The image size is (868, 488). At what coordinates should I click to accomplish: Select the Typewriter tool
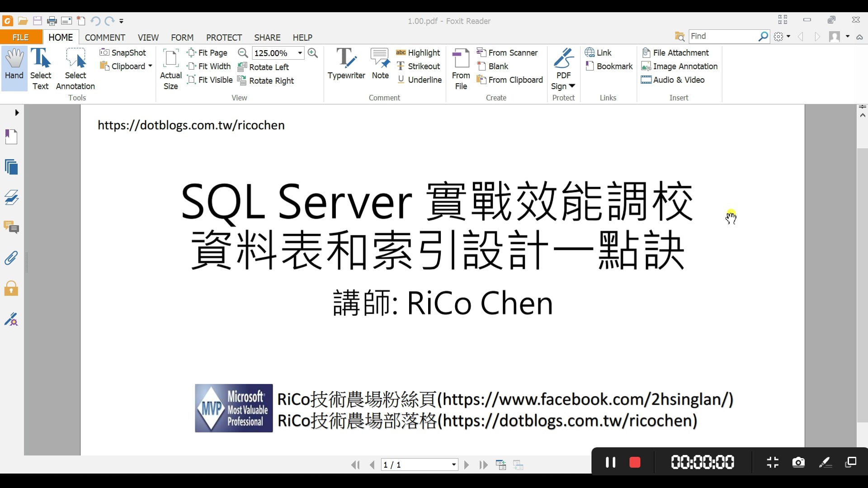pos(346,64)
